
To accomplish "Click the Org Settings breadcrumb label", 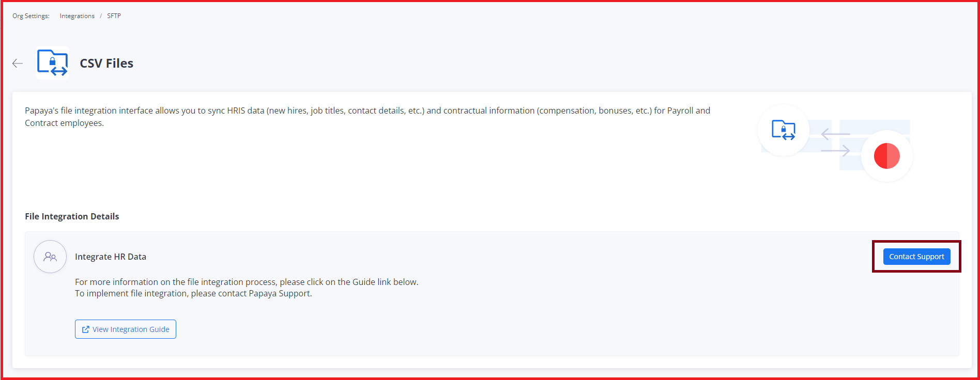I will tap(31, 16).
